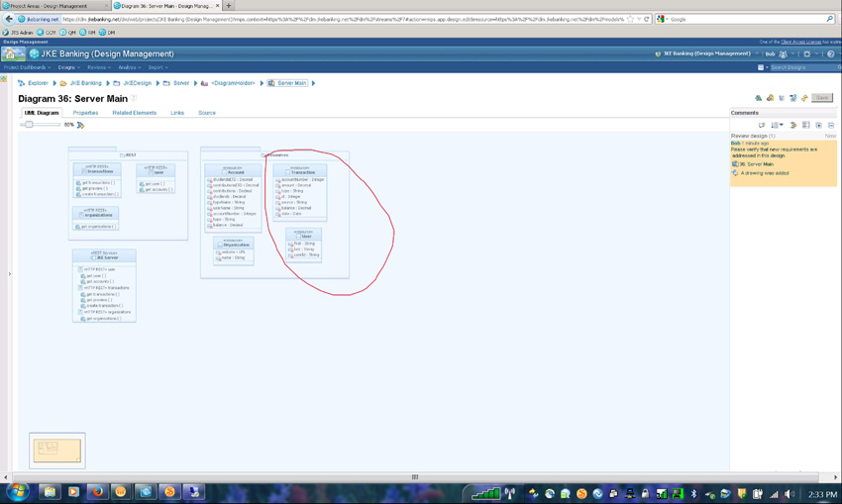842x504 pixels.
Task: Add a new comment with speech bubble icon
Action: (761, 125)
